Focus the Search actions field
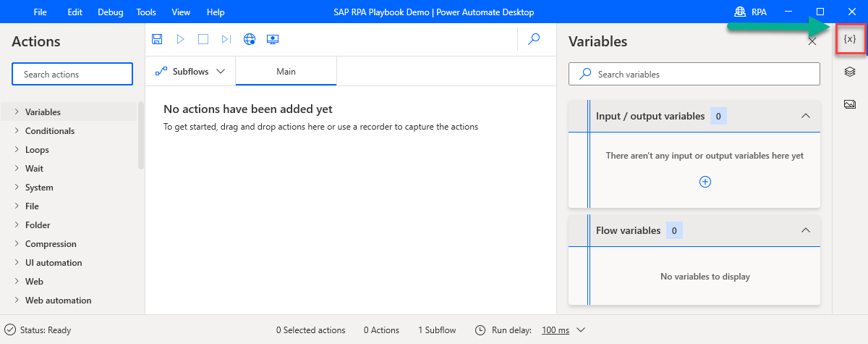Screen dimensions: 868x344 coord(72,74)
